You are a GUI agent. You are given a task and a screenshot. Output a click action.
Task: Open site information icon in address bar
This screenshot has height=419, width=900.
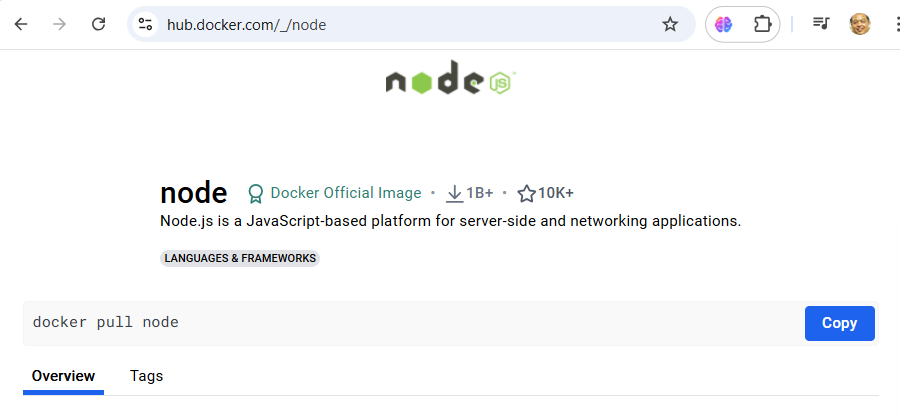[146, 24]
